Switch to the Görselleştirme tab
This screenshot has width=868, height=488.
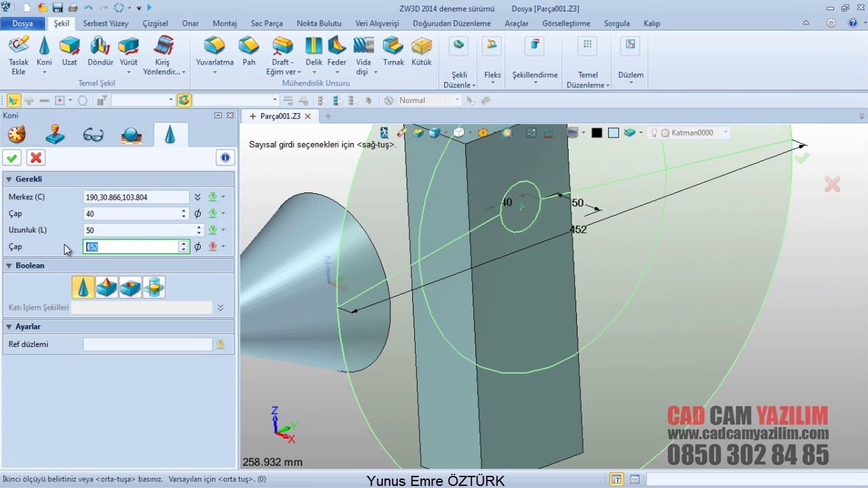click(566, 23)
